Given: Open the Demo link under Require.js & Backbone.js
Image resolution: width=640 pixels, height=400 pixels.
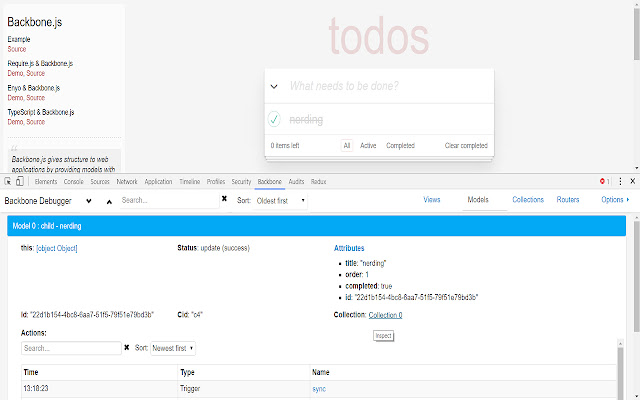Looking at the screenshot, I should point(15,73).
